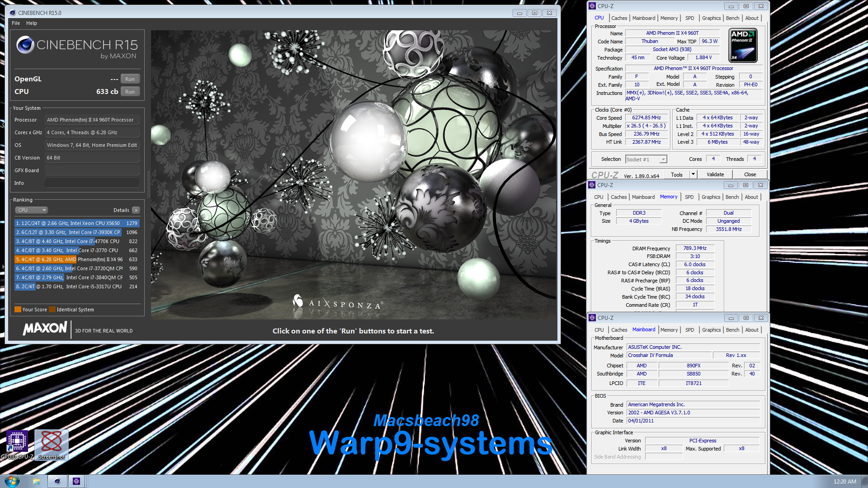
Task: Click the Crosshair IV Formula model field
Action: 669,355
